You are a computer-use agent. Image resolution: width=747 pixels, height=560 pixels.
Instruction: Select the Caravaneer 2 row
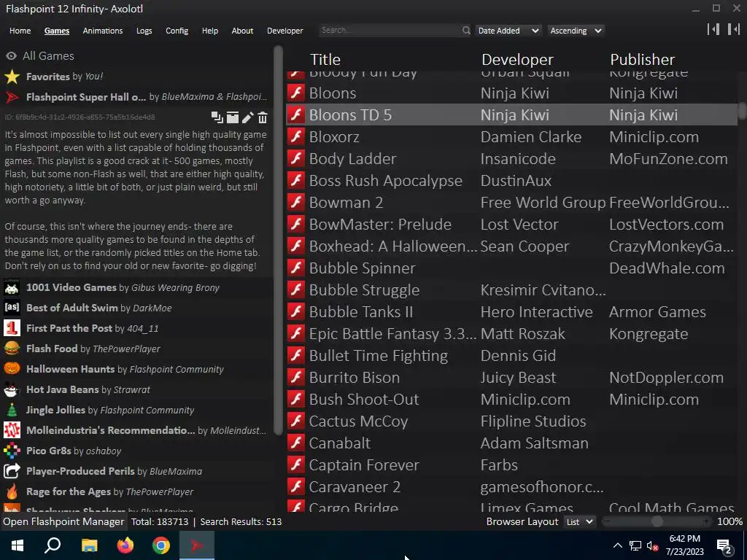click(511, 488)
